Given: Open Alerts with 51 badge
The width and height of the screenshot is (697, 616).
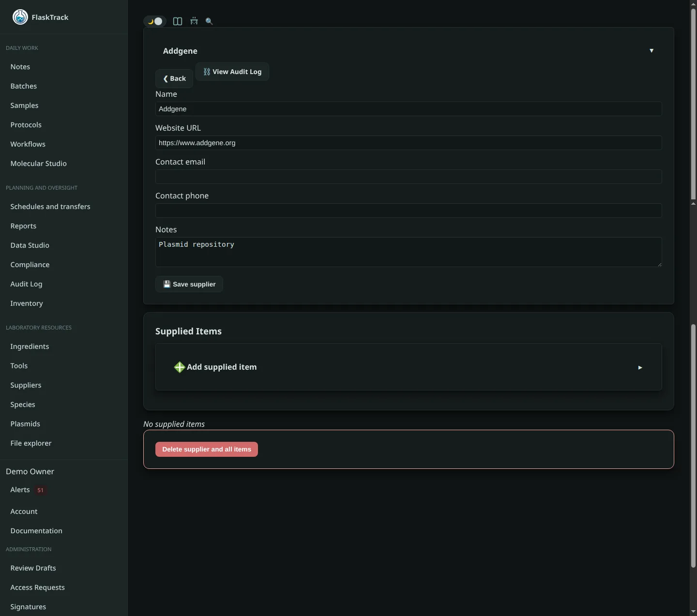Looking at the screenshot, I should [28, 490].
